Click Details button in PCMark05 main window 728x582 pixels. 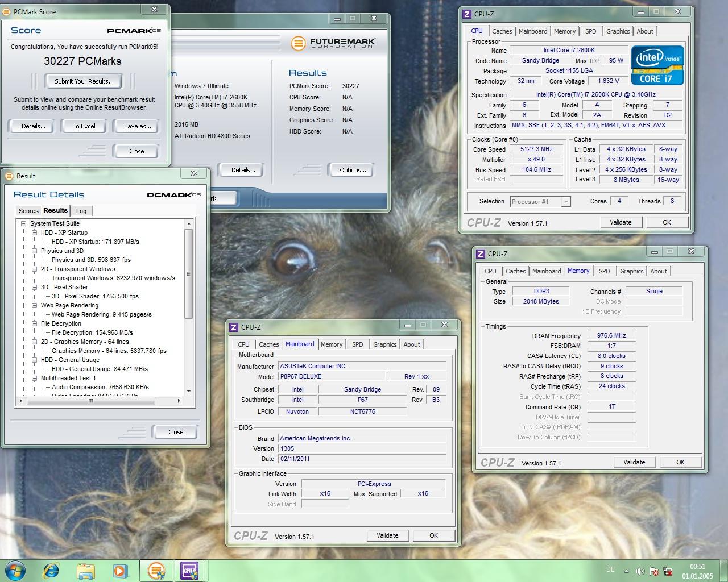pos(243,170)
